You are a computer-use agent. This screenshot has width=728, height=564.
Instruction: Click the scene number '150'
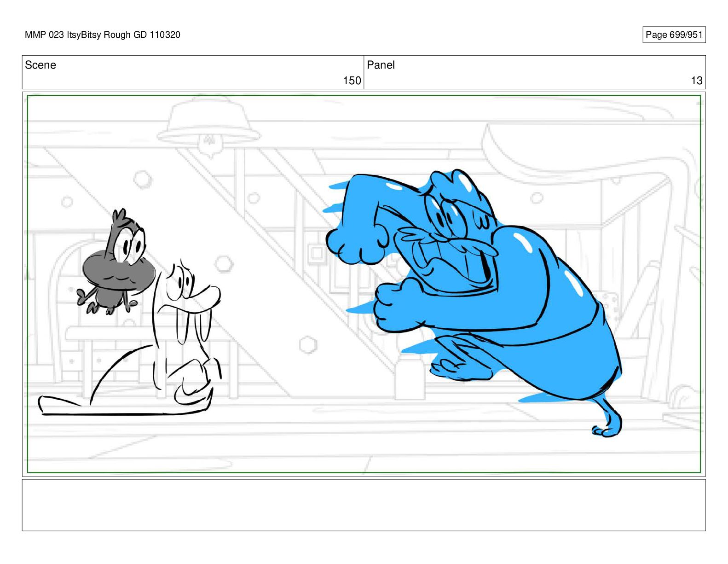(352, 81)
